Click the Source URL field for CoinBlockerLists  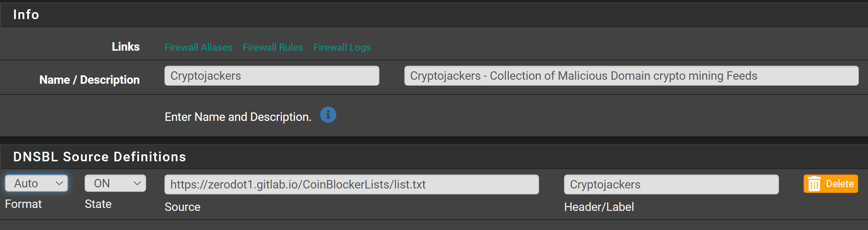[x=351, y=184]
